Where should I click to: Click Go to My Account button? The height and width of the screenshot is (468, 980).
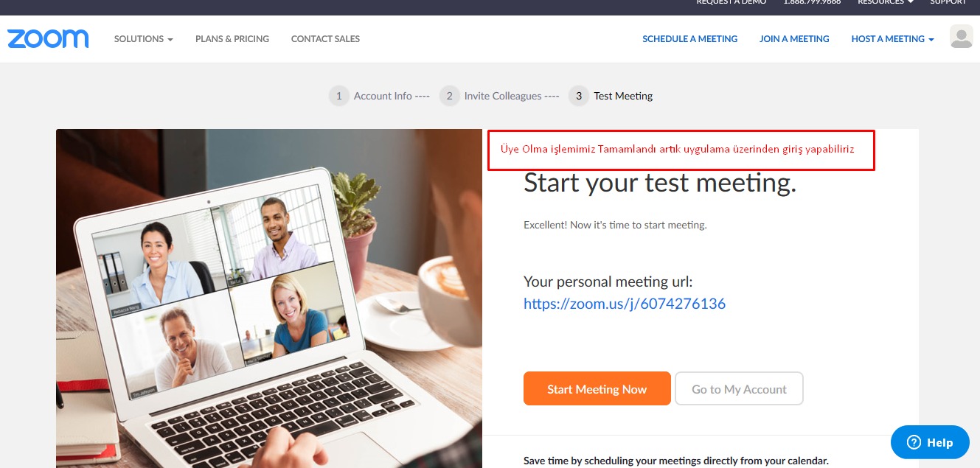[739, 388]
